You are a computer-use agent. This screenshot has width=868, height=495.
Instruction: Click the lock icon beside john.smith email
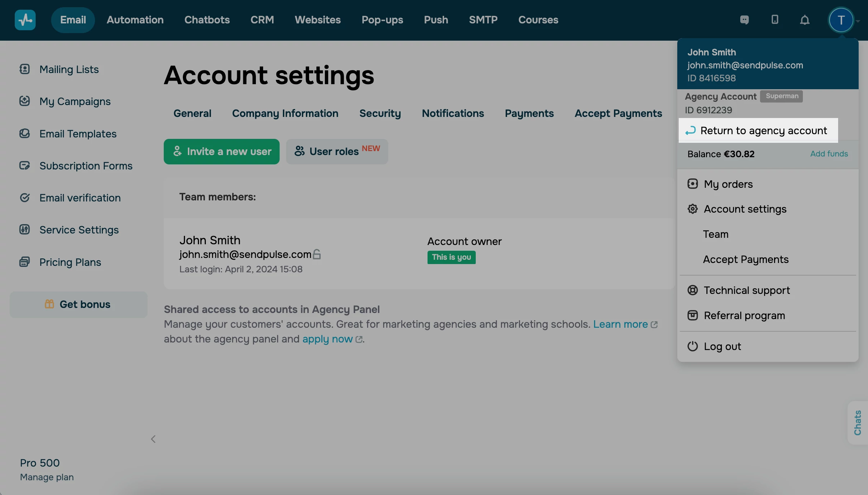coord(317,254)
